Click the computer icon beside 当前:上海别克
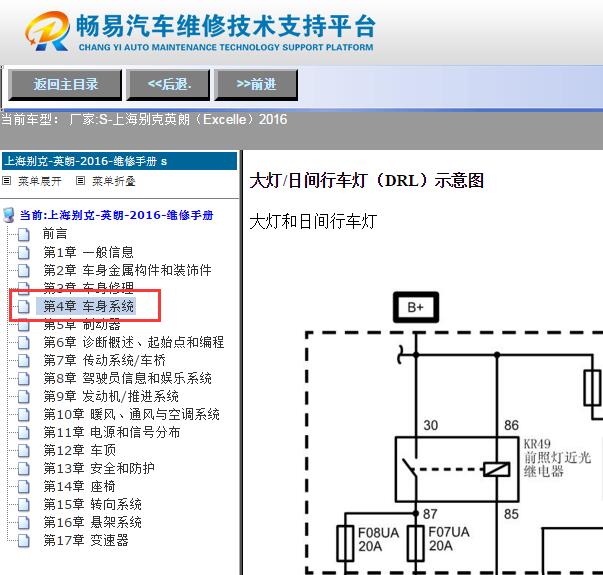This screenshot has height=575, width=603. point(8,215)
